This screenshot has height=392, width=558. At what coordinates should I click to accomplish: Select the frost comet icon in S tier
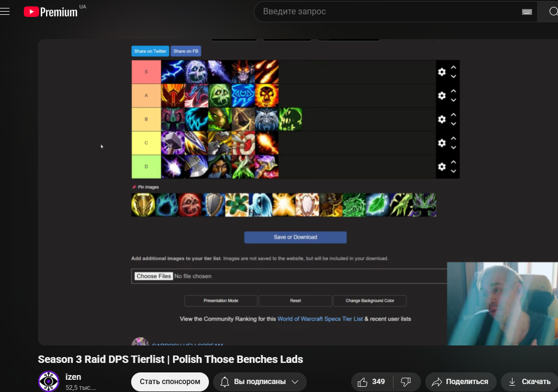220,72
